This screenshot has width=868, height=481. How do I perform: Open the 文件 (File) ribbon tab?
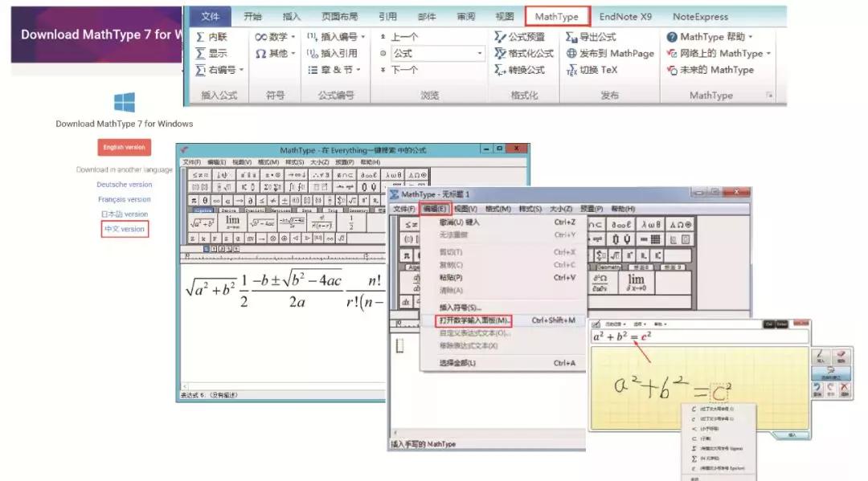coord(210,17)
